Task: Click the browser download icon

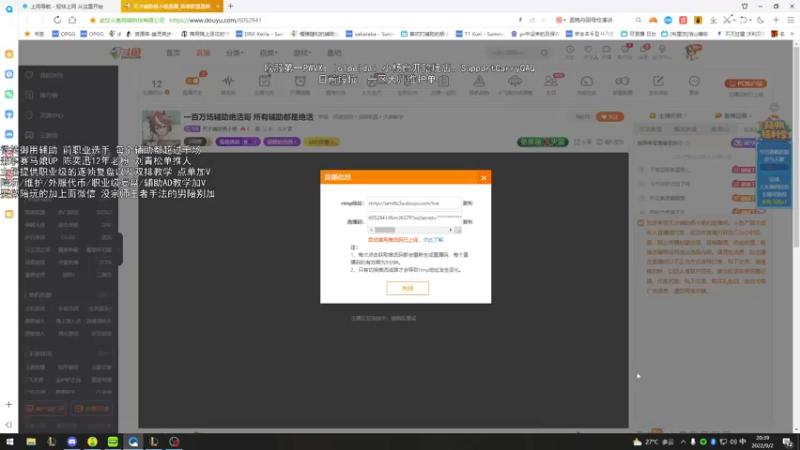Action: [713, 20]
